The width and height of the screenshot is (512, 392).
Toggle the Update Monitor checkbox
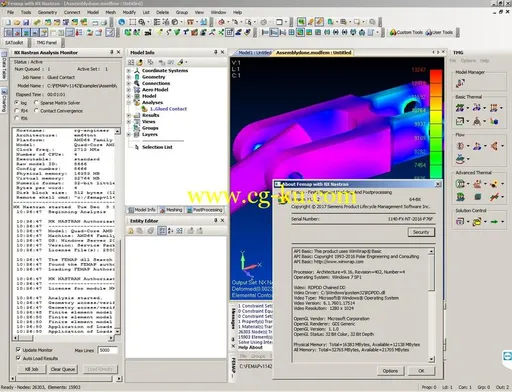click(x=18, y=350)
